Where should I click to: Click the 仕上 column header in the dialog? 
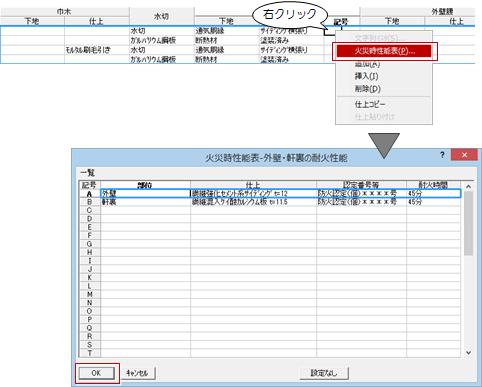click(253, 185)
